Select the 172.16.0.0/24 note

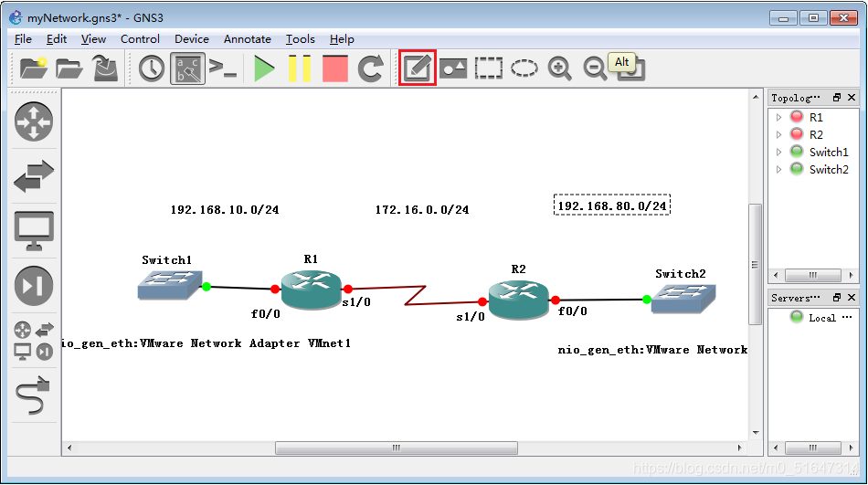coord(422,210)
